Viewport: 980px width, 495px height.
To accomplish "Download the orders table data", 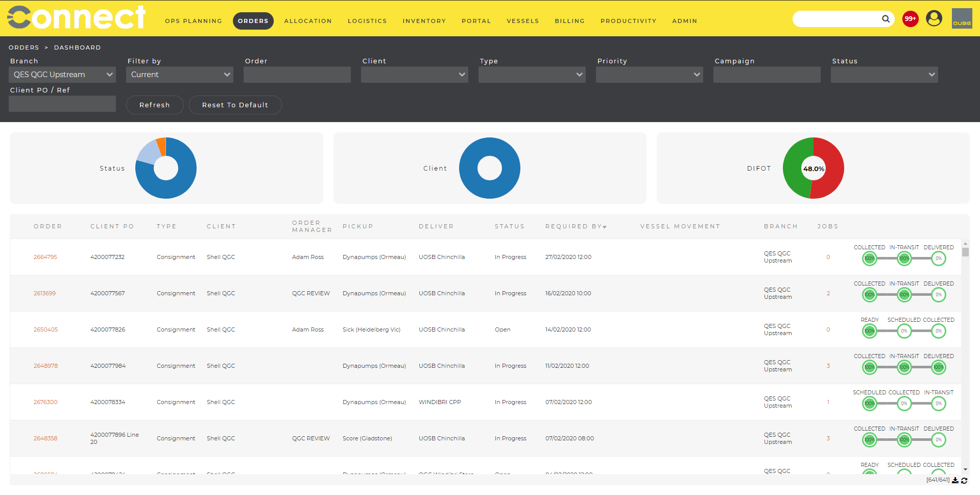I will 955,480.
